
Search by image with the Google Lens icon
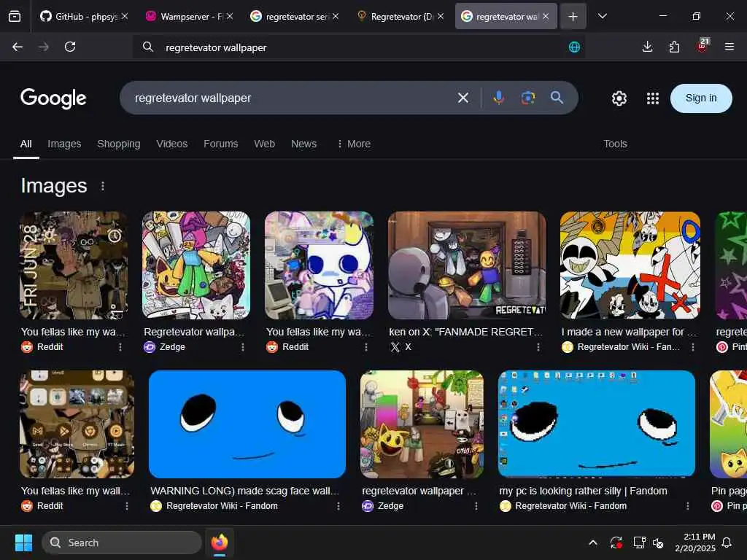click(528, 98)
